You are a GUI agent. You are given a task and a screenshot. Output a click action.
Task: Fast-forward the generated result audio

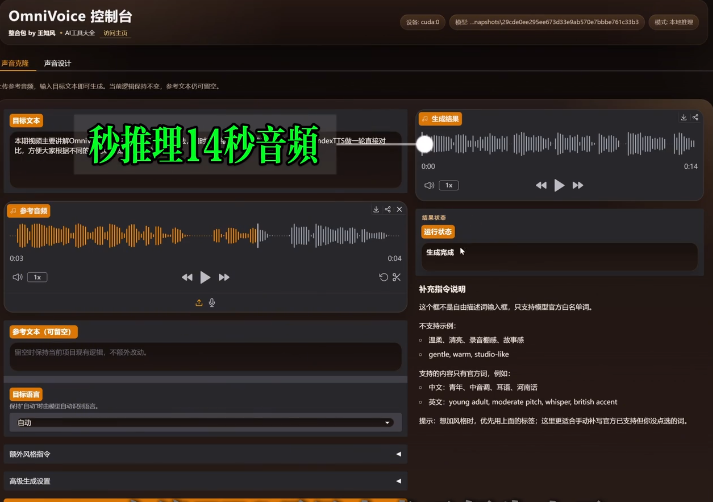pos(578,185)
